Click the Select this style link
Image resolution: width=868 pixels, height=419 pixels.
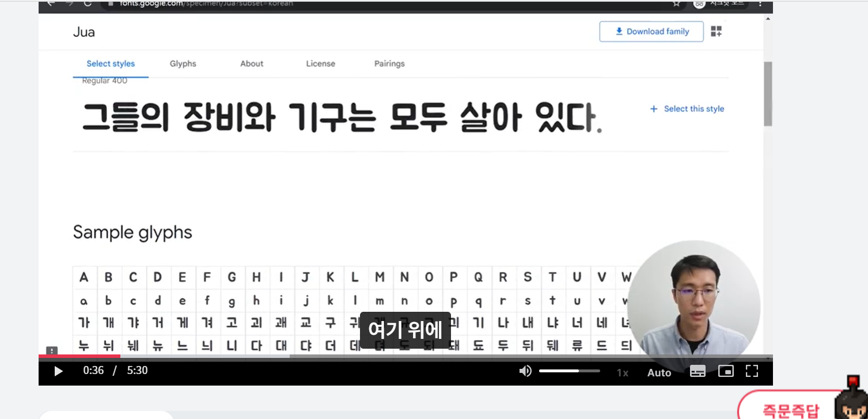[x=694, y=109]
